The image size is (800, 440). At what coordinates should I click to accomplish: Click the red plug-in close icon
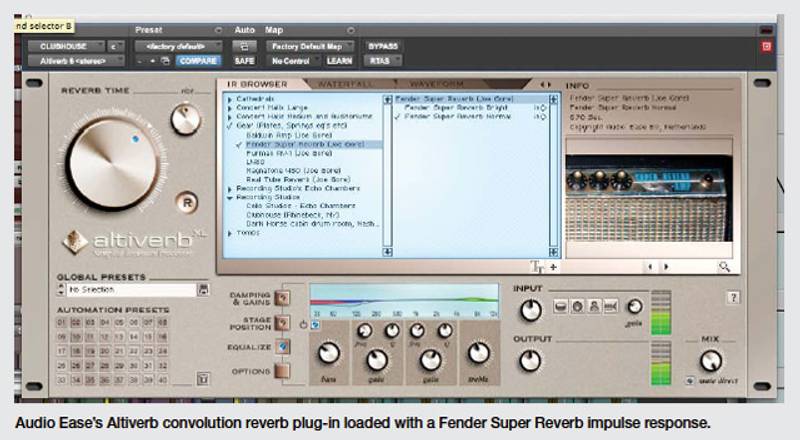[767, 46]
